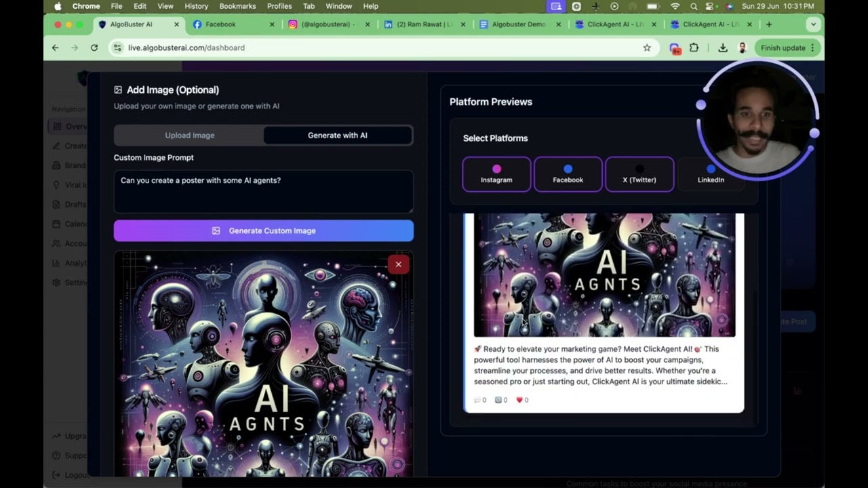
Task: Open macOS Spotlight search icon
Action: click(x=694, y=6)
